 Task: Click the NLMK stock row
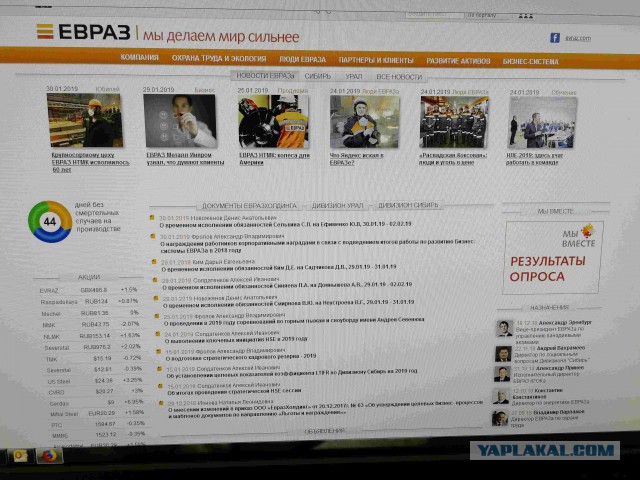point(91,336)
